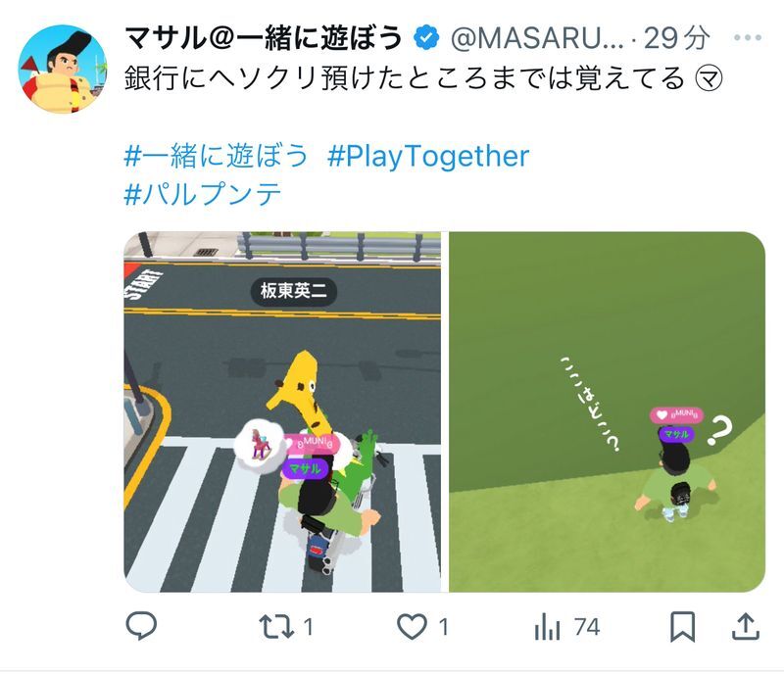Open display name マサル@一緒に遊ぼう

click(264, 38)
